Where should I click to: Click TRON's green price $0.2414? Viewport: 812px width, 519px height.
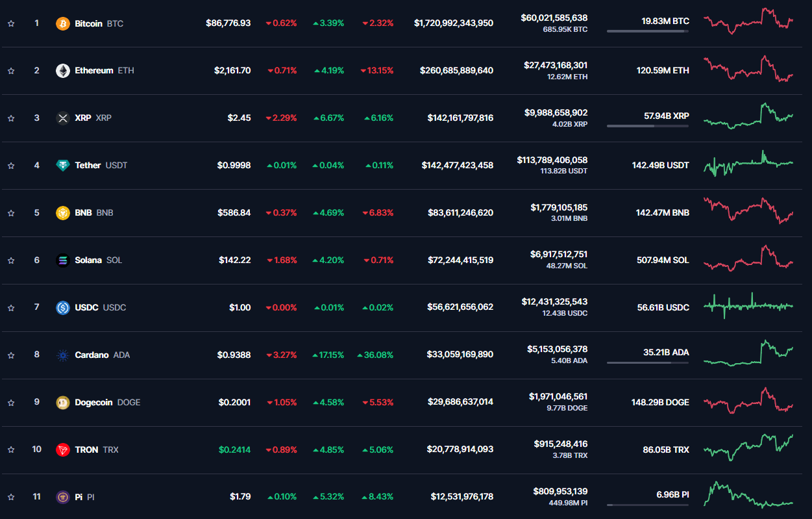[234, 450]
